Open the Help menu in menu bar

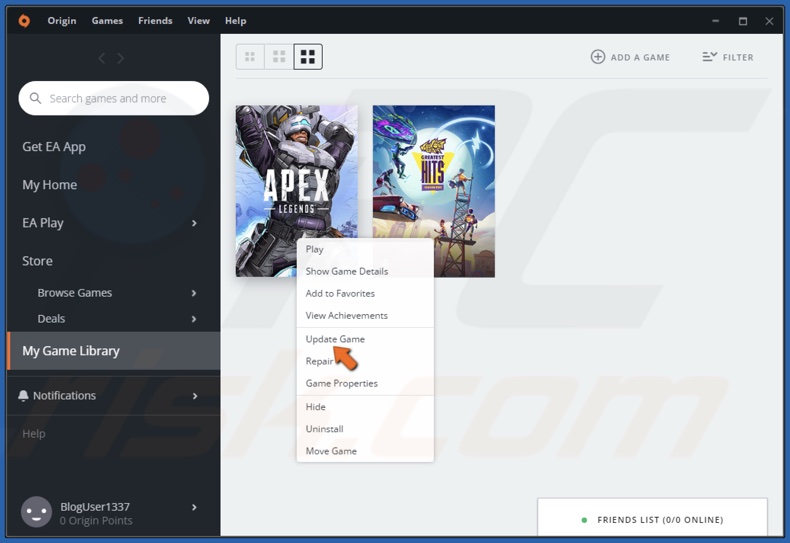pyautogui.click(x=235, y=21)
